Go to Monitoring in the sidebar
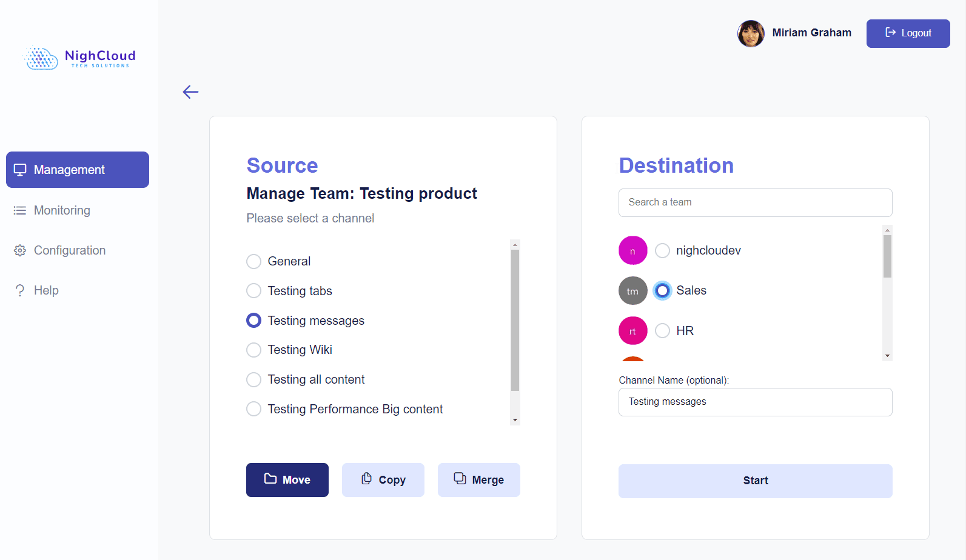Image resolution: width=966 pixels, height=560 pixels. 62,210
